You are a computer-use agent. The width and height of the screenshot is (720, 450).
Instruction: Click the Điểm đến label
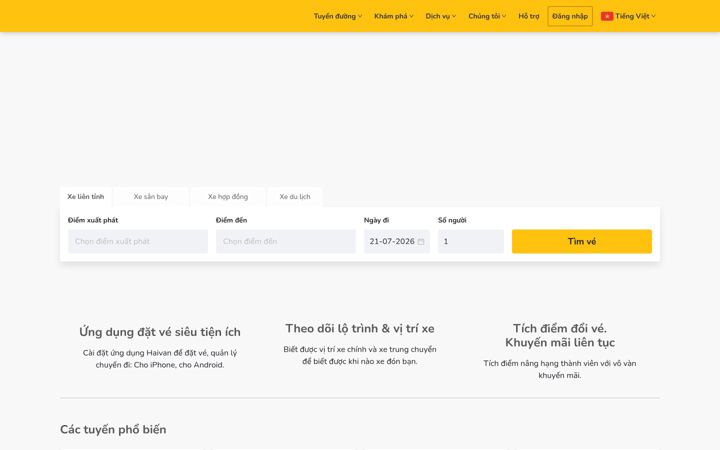231,220
